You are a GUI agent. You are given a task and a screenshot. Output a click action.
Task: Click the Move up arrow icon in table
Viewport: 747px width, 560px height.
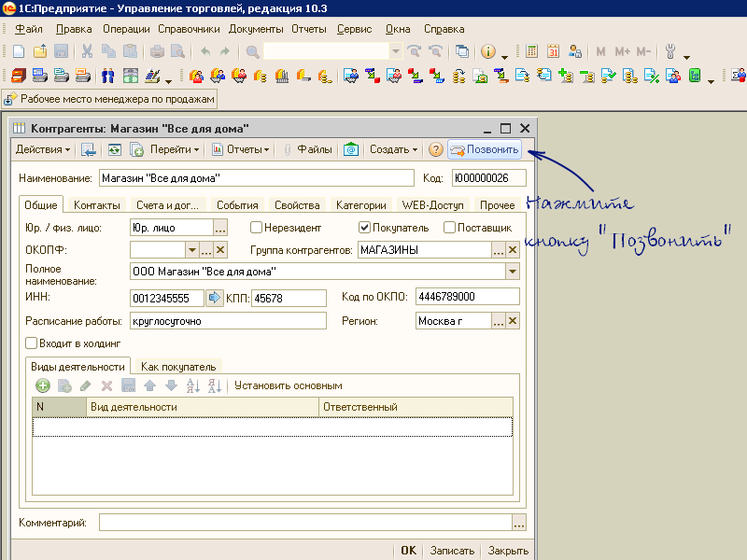click(x=150, y=385)
